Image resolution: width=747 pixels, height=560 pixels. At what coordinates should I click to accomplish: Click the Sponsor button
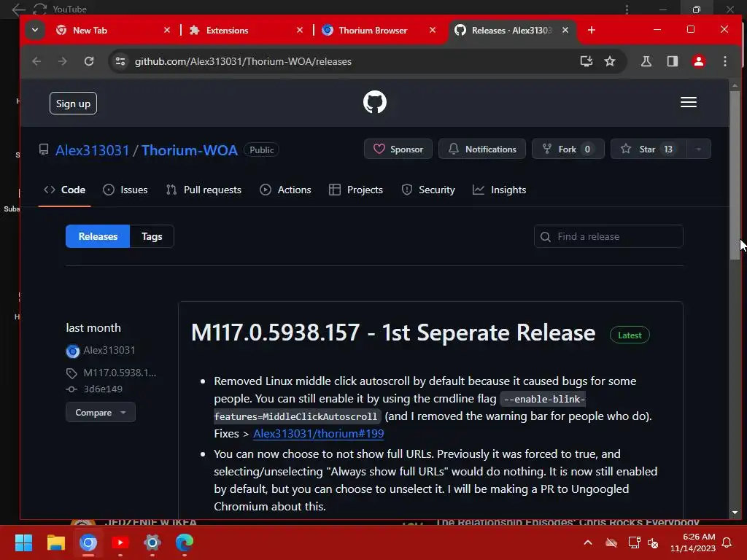tap(398, 149)
